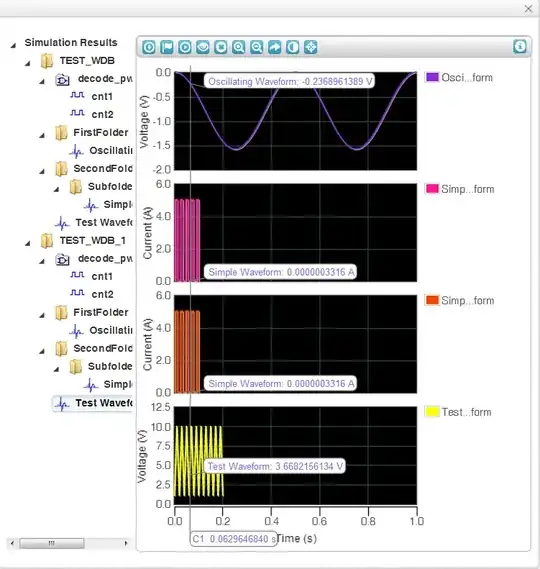Collapse decode_pw under TEST_WDB_1
Viewport: 540px width, 569px height.
[x=42, y=261]
